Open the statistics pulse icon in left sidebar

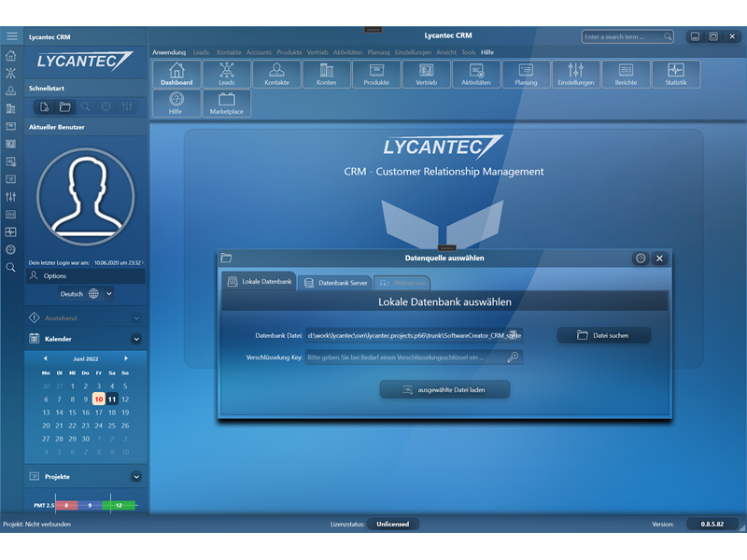tap(11, 231)
